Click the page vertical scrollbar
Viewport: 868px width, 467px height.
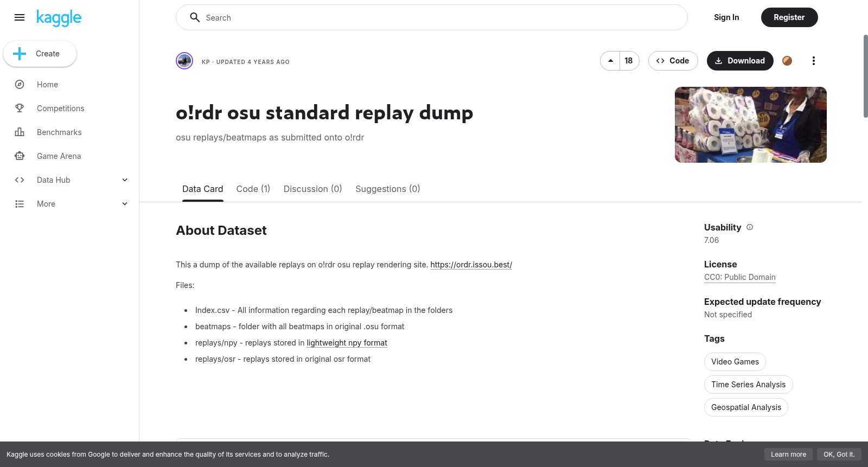(865, 76)
